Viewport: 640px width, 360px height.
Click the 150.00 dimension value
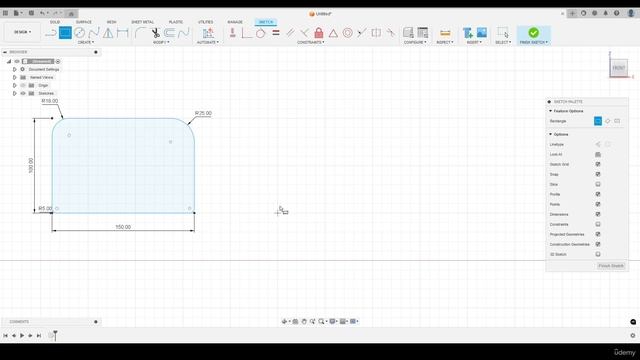(x=123, y=227)
